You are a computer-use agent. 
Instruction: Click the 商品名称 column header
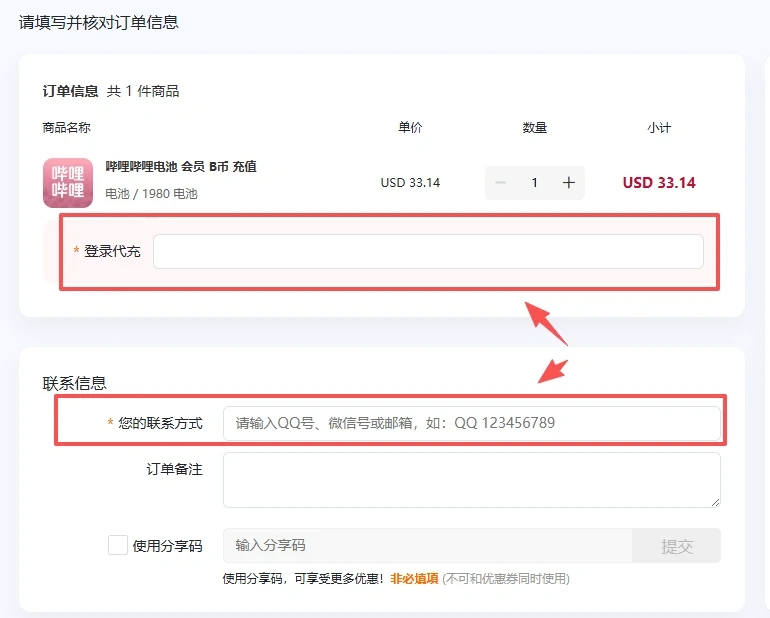pyautogui.click(x=66, y=128)
